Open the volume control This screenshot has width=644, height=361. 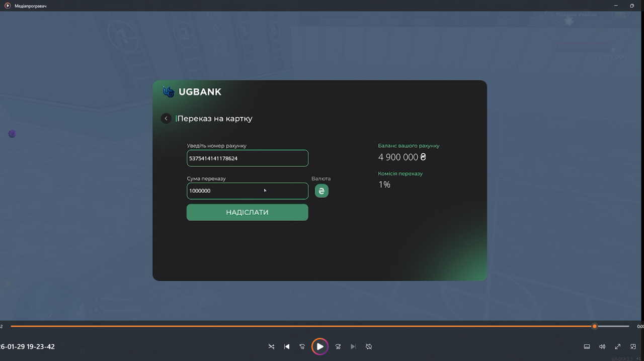click(x=602, y=346)
